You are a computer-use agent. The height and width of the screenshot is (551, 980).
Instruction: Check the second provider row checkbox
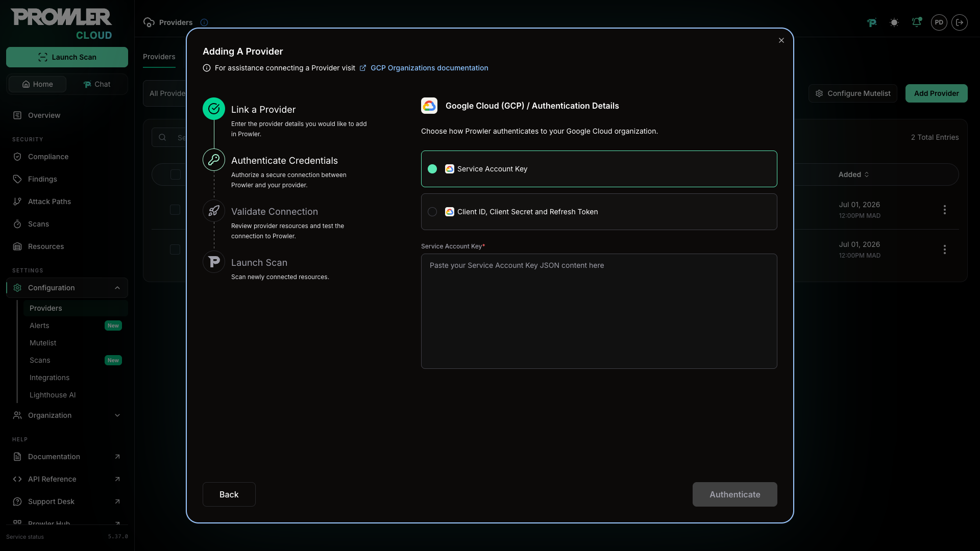175,249
